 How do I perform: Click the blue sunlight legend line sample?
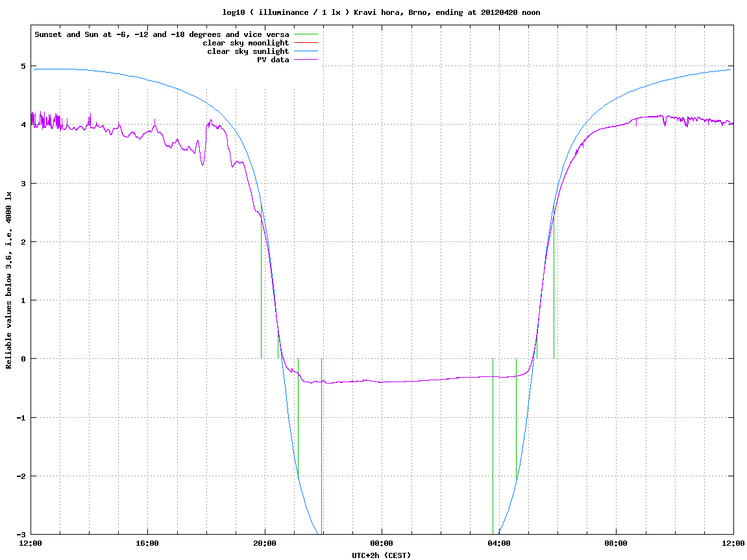[306, 51]
